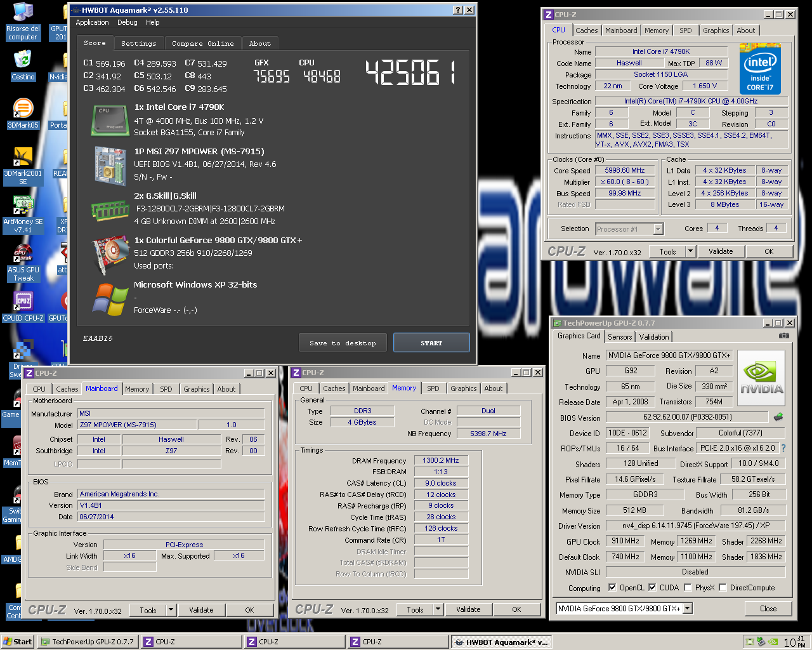Click the help question mark in Aquamark titlebar

tap(458, 10)
